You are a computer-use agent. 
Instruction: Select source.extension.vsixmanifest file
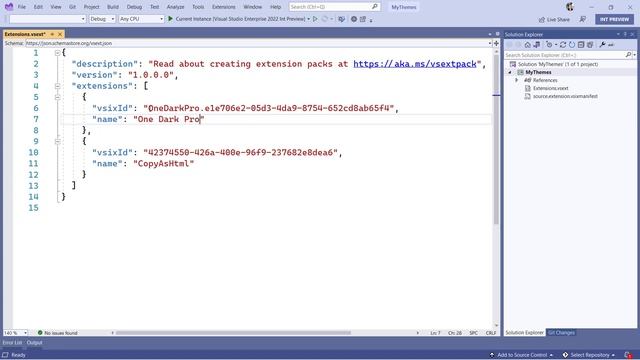click(x=565, y=96)
